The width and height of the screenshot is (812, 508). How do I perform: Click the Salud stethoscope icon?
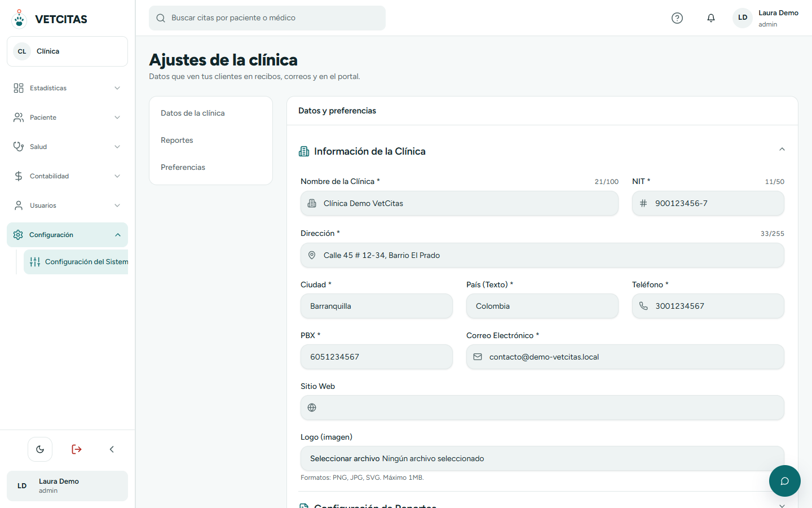click(x=19, y=147)
